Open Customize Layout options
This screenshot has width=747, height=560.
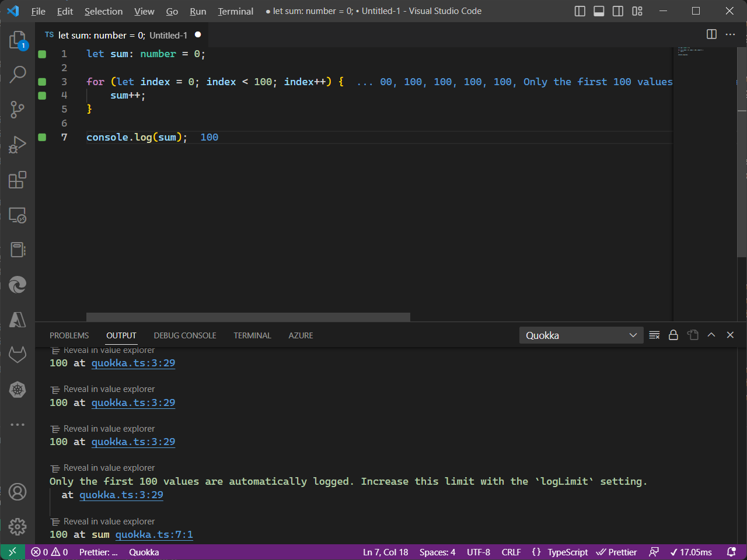coord(637,11)
